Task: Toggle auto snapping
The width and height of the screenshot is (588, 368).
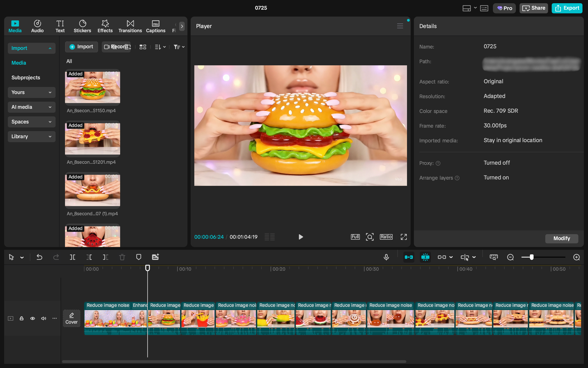Action: (x=425, y=257)
